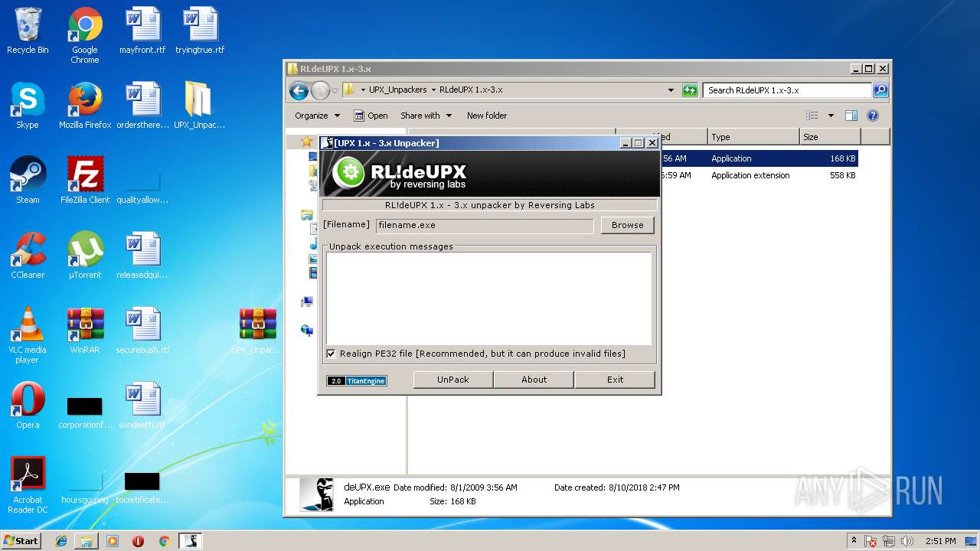Open the recent pages dropdown arrow
This screenshot has width=980, height=551.
(335, 91)
